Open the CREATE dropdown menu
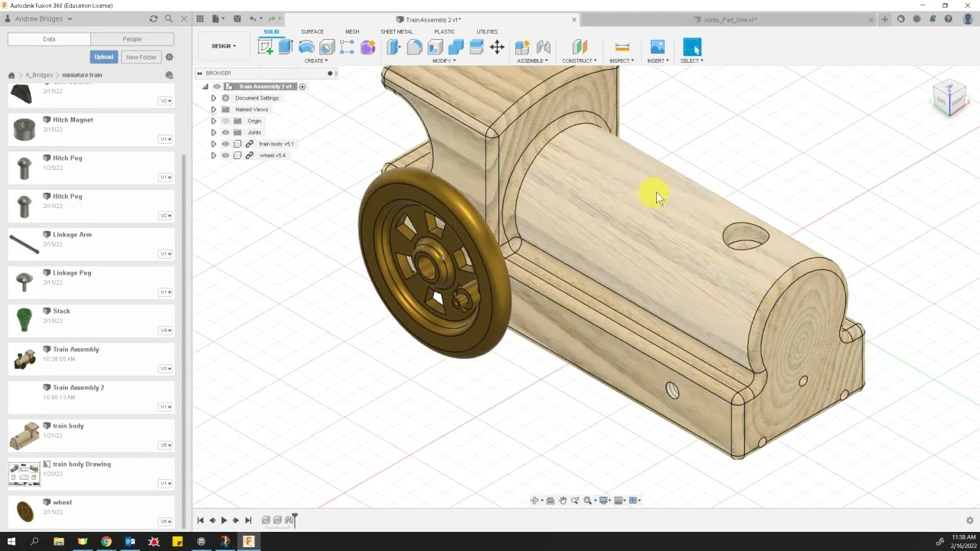The image size is (980, 551). [315, 60]
